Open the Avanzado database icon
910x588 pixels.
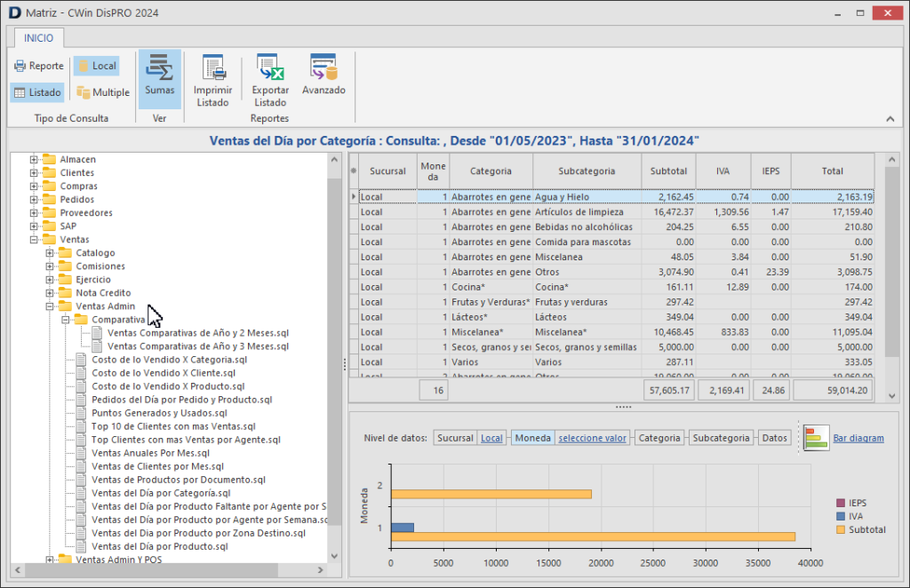tap(323, 68)
